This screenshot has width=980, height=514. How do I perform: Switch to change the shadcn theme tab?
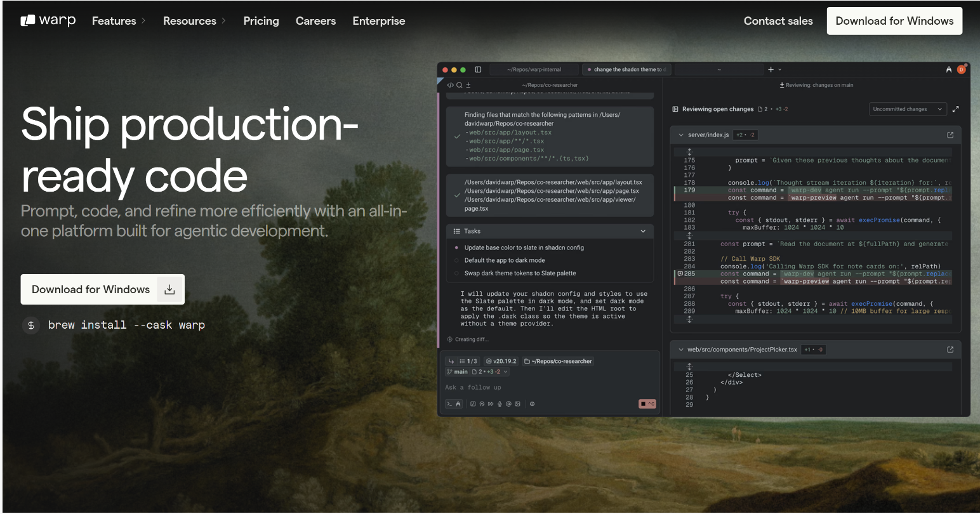(x=627, y=70)
